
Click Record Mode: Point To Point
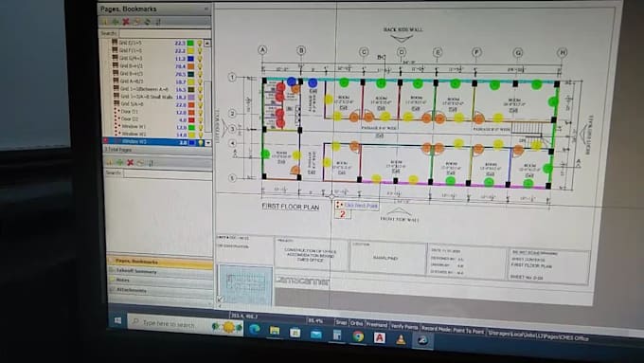(453, 330)
